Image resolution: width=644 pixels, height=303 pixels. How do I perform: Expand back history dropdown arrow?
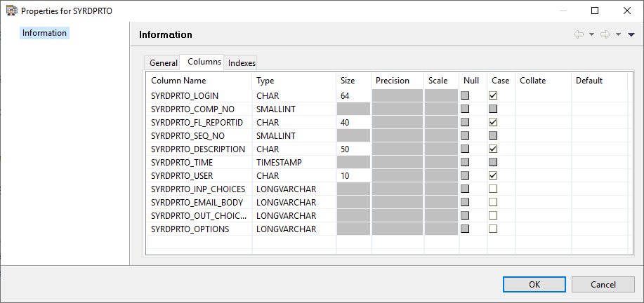pyautogui.click(x=592, y=34)
